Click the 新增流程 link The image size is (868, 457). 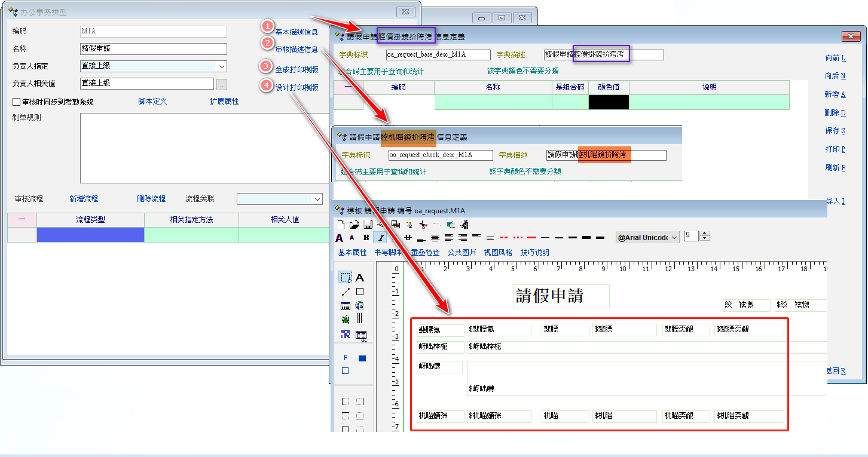(84, 199)
